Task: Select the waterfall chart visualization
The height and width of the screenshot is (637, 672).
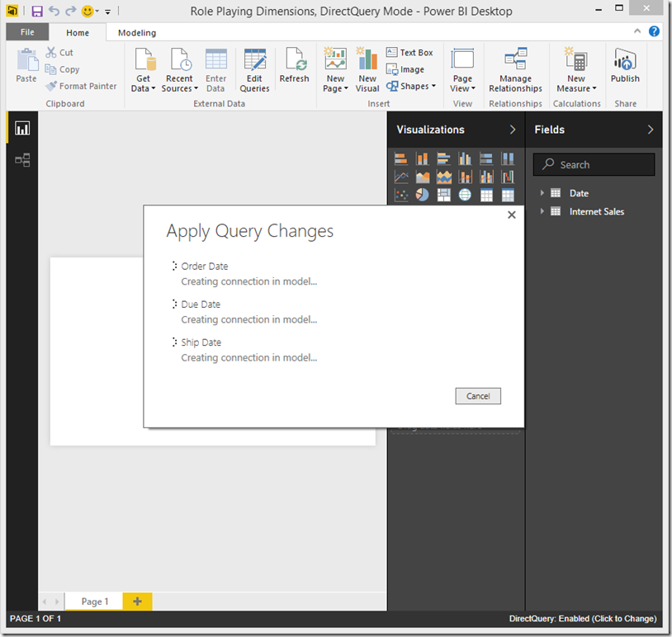Action: pyautogui.click(x=508, y=177)
